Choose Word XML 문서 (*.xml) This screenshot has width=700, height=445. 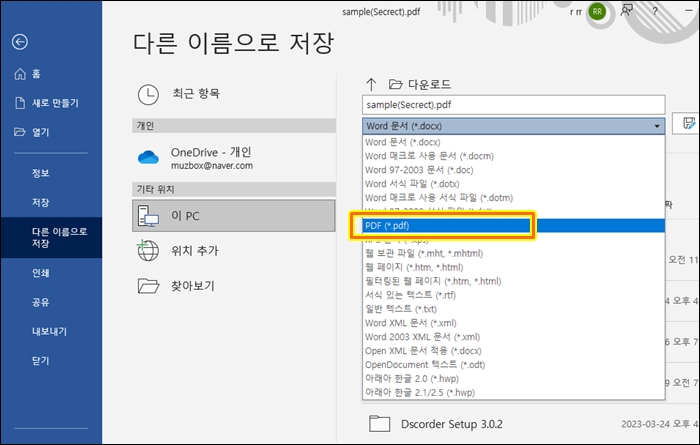point(513,323)
